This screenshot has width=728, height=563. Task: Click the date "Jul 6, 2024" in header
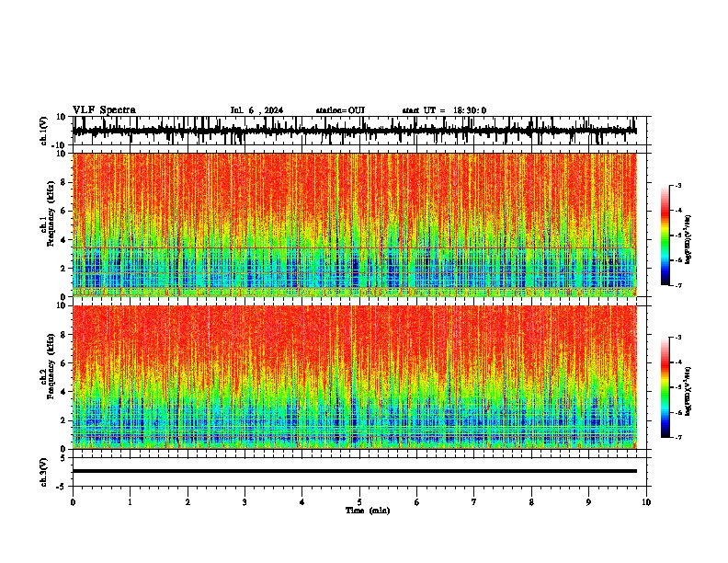pyautogui.click(x=256, y=110)
